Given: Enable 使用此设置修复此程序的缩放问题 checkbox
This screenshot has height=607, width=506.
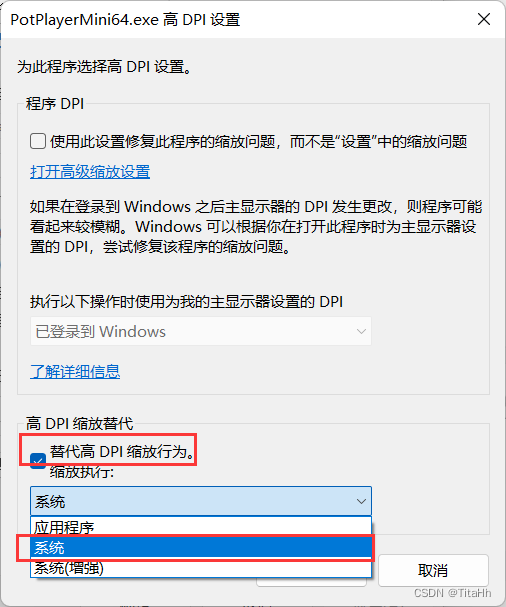Looking at the screenshot, I should (x=38, y=141).
